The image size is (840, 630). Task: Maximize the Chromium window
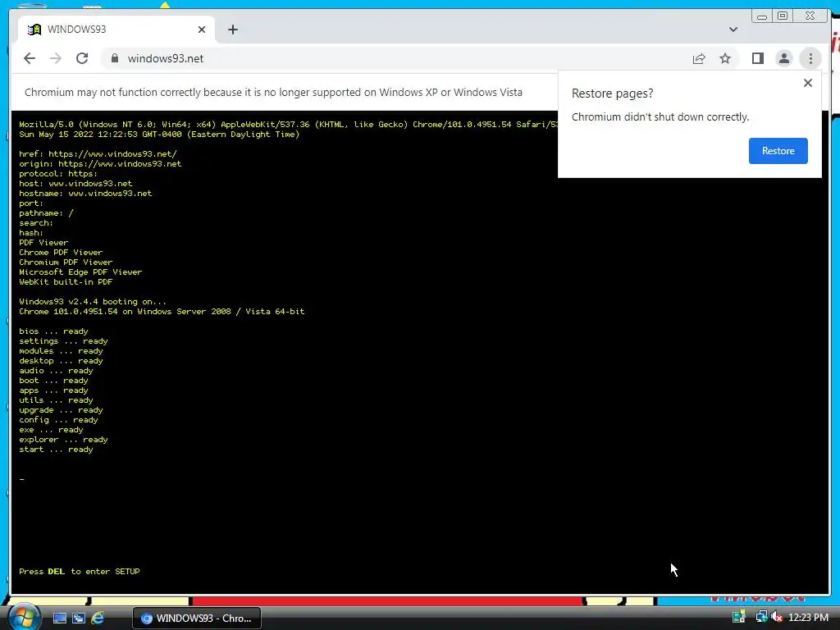783,16
